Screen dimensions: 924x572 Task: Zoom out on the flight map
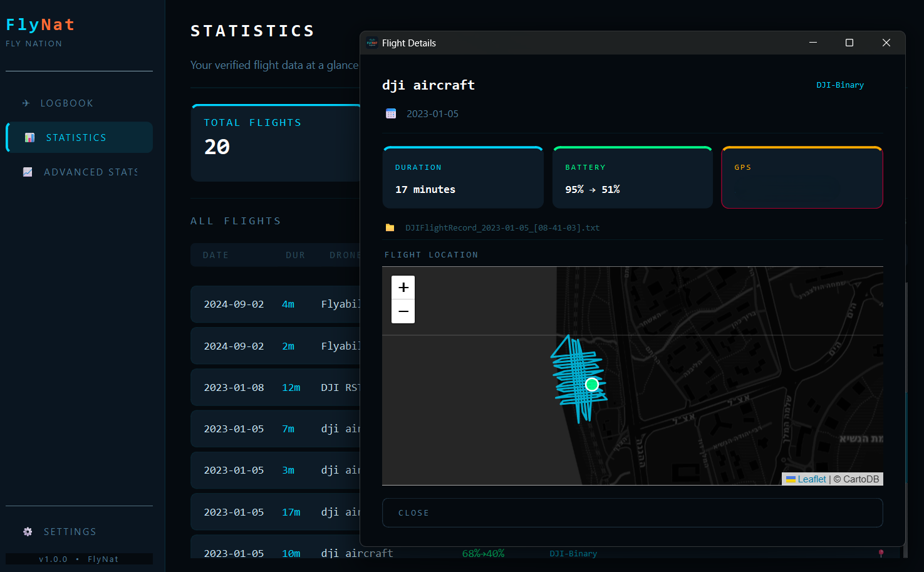403,311
